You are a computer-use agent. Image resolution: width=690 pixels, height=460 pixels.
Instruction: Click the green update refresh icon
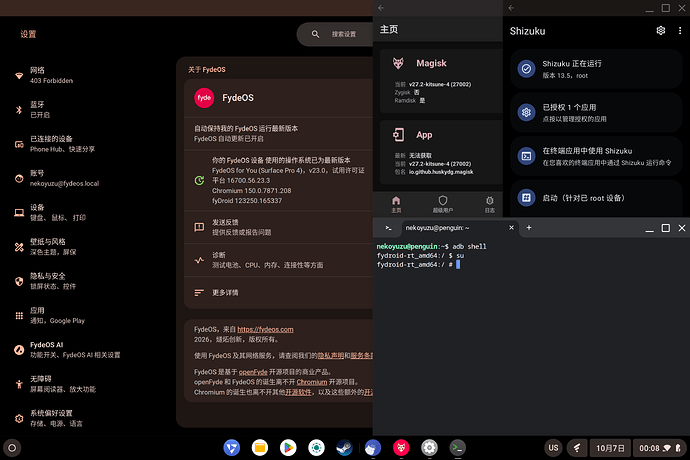[x=199, y=180]
